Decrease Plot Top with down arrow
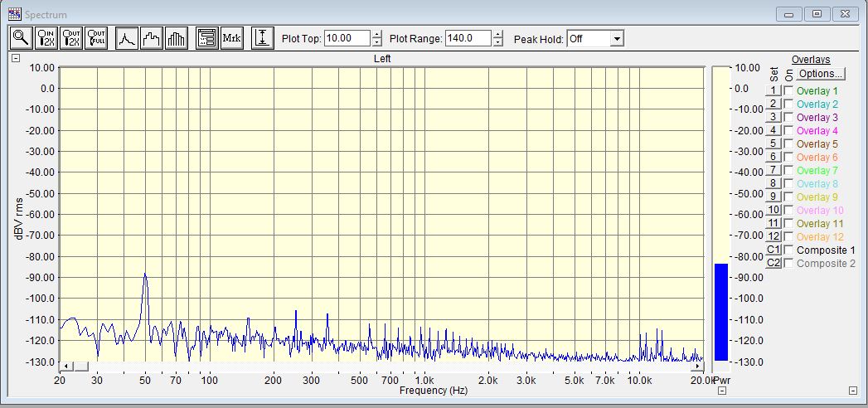Screen dimensions: 868x408 [377, 42]
